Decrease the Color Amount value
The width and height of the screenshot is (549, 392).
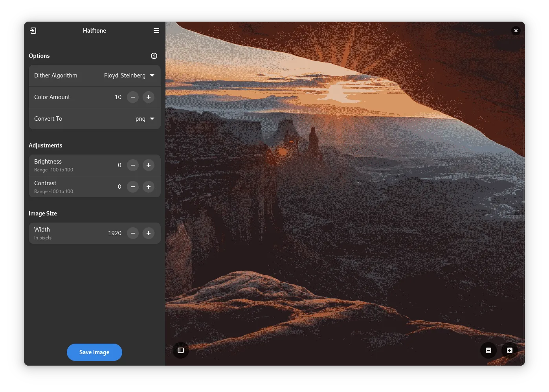click(x=133, y=97)
